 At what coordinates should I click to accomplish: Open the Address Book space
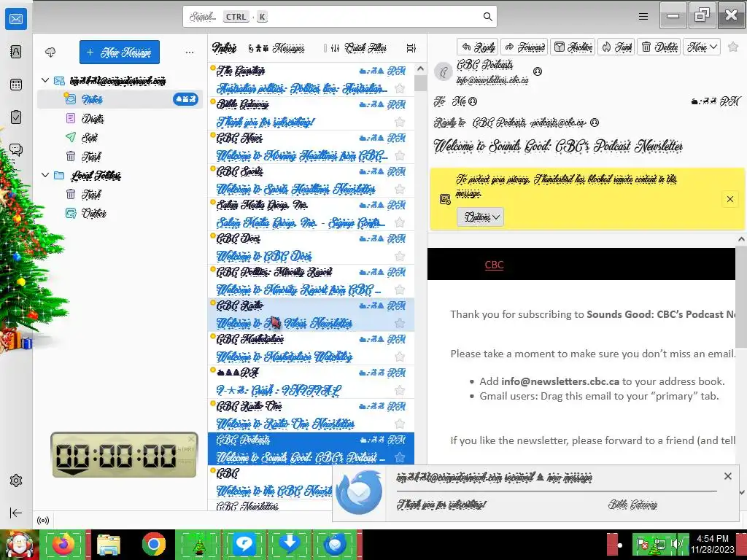(x=16, y=52)
